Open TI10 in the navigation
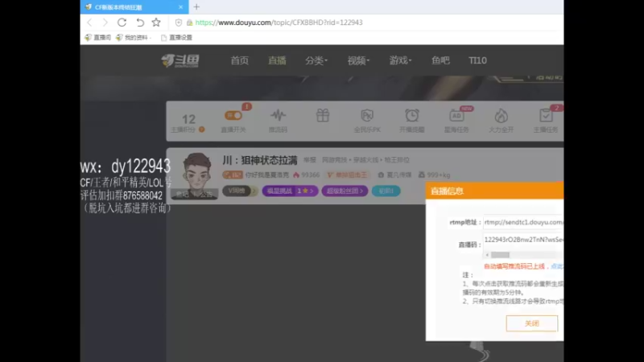This screenshot has height=362, width=644. (477, 61)
